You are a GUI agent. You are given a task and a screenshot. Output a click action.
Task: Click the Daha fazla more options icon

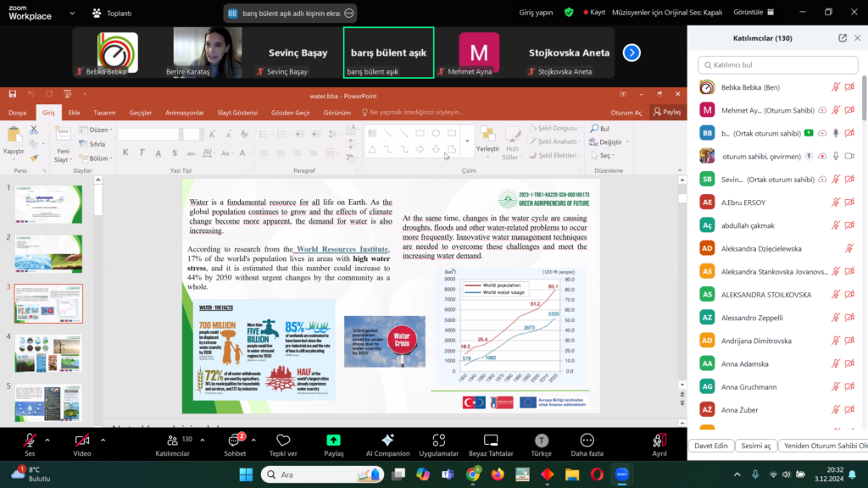point(587,441)
